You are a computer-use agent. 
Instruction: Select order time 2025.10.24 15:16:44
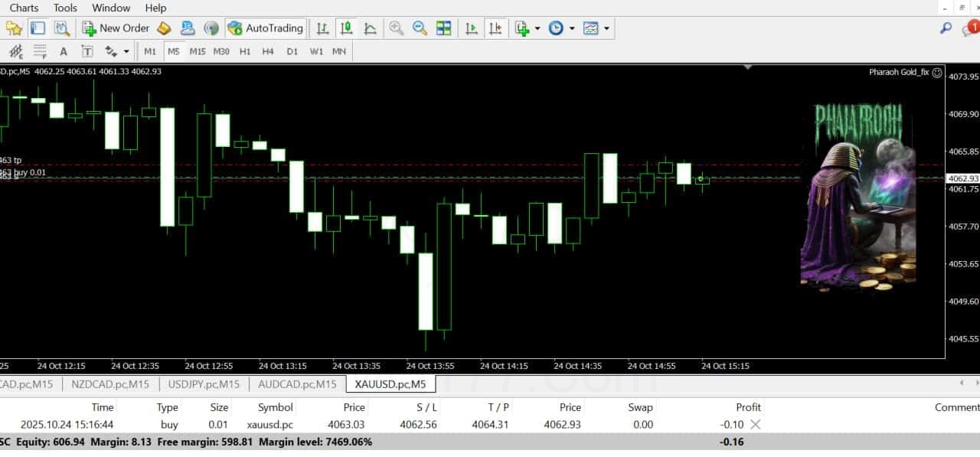67,425
